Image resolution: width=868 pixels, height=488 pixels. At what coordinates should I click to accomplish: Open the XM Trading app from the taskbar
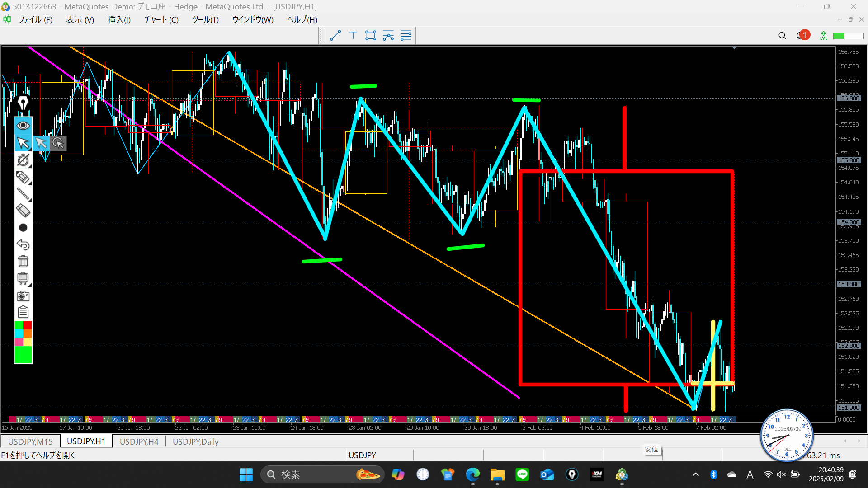(597, 474)
